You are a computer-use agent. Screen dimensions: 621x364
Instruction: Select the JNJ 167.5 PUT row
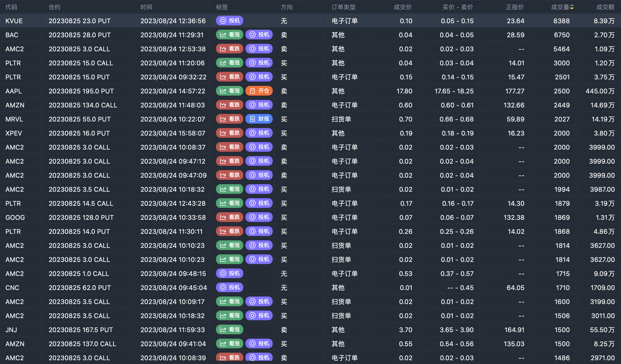[81, 330]
